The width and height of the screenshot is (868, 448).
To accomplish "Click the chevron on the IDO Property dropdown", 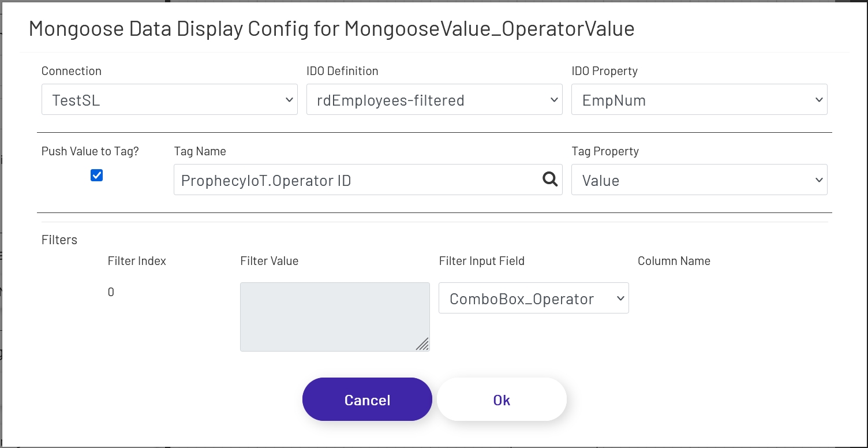I will point(819,99).
